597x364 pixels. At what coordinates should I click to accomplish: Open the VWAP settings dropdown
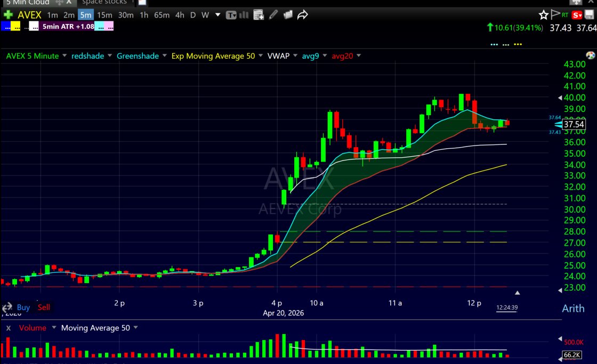point(295,56)
